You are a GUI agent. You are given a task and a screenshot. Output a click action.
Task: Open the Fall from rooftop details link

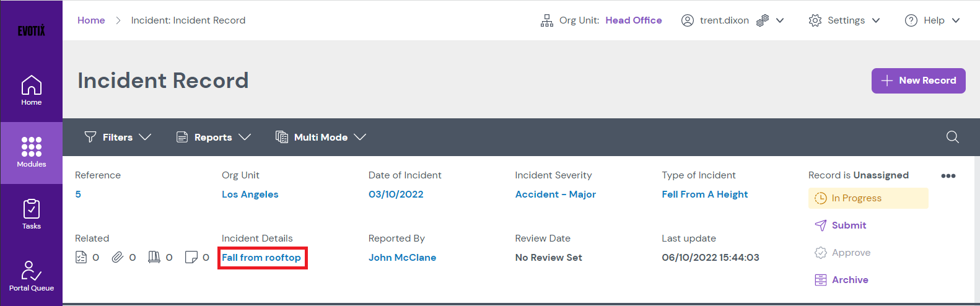pos(261,258)
